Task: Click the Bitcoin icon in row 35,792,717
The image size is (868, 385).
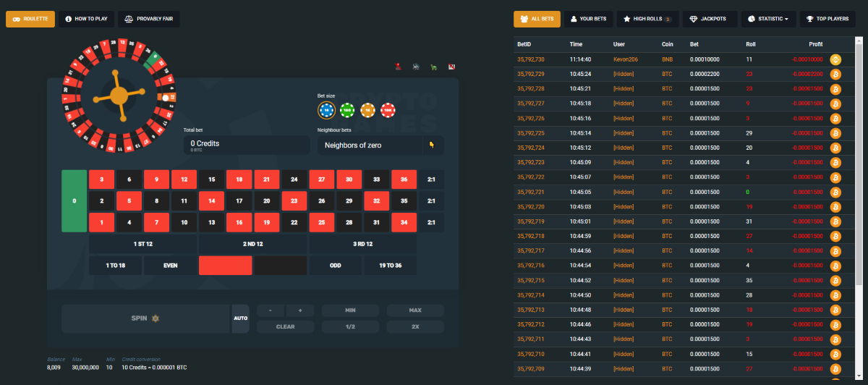Action: coord(835,251)
